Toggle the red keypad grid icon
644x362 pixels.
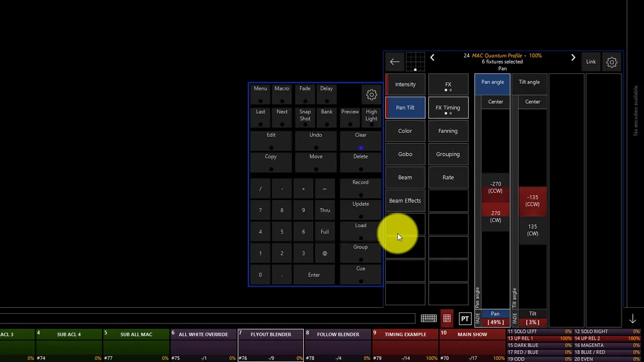(x=447, y=318)
